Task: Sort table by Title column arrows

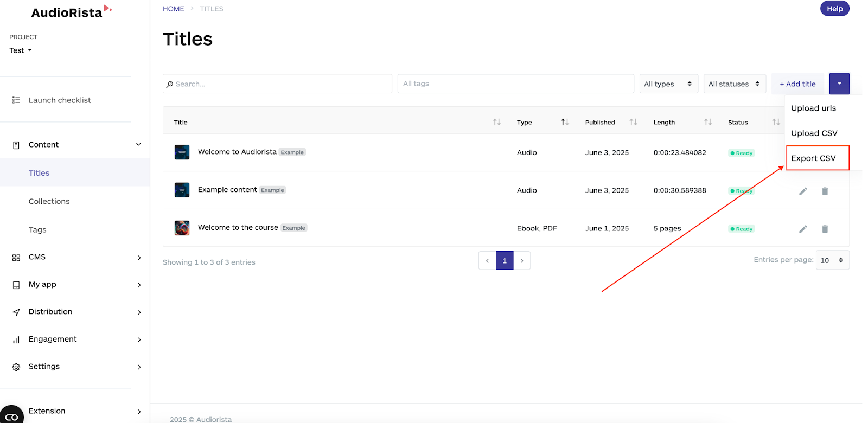Action: [x=496, y=122]
